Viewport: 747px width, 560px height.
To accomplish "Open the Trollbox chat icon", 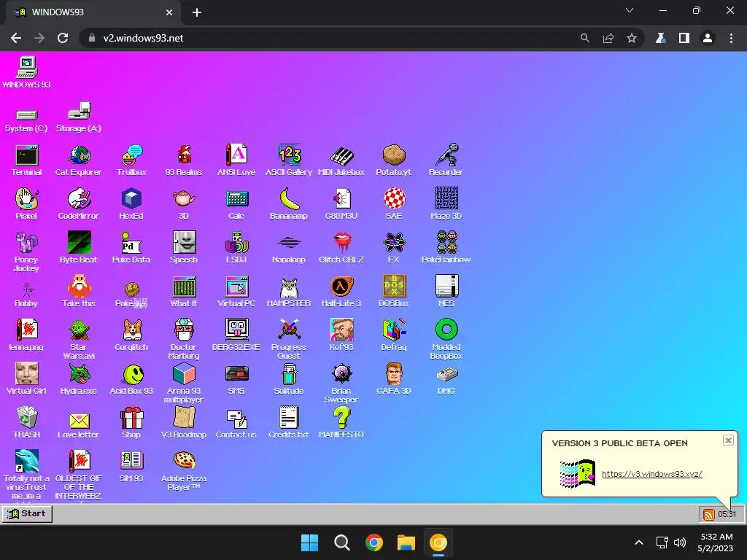I will (131, 160).
